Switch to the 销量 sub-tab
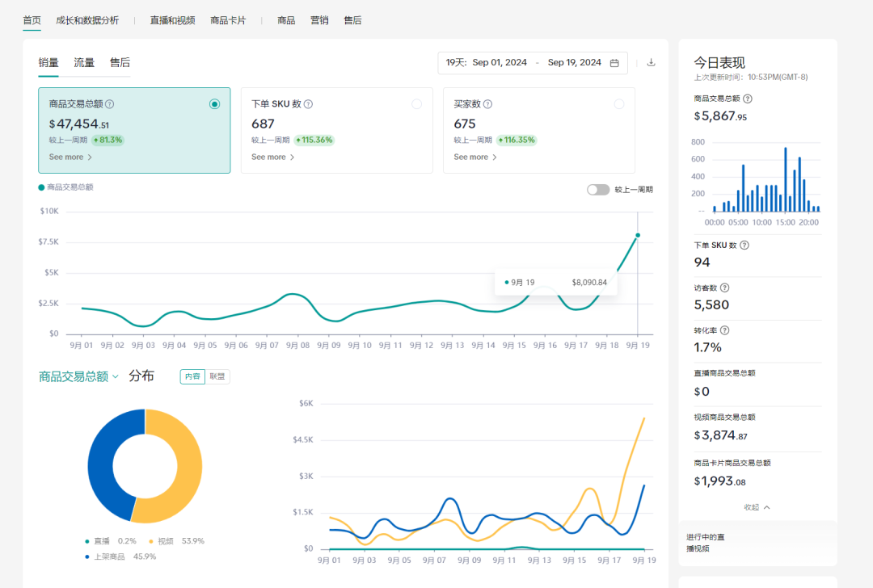Viewport: 873px width, 588px height. point(48,63)
